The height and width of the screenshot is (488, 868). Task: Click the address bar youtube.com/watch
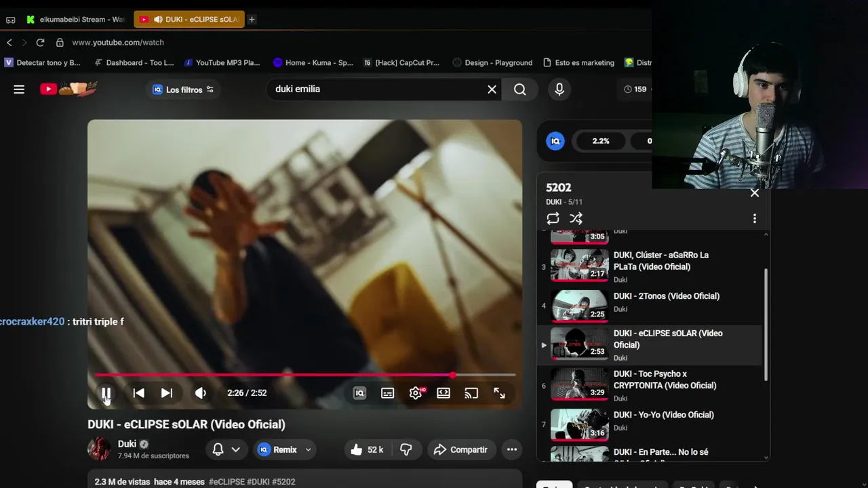tap(118, 42)
